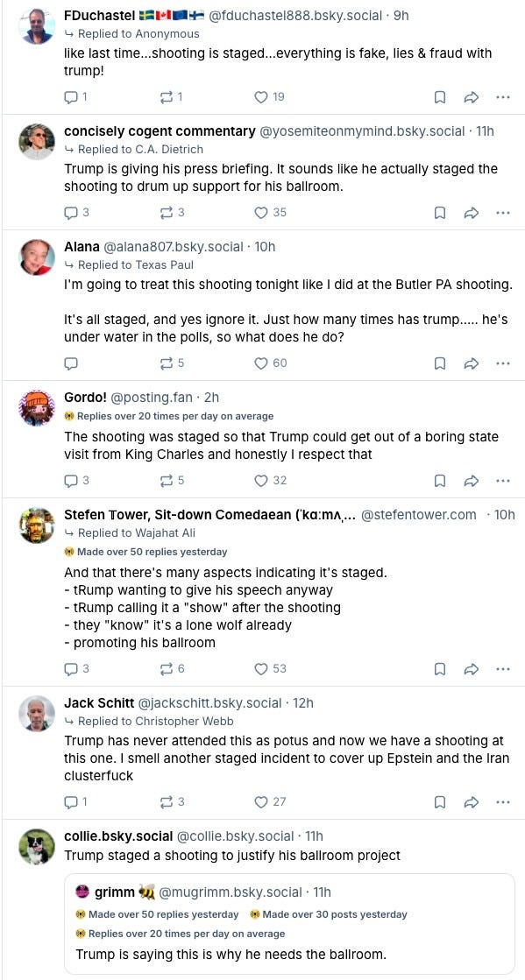Repost Gordo's King Charles post
Viewport: 525px width, 980px height.
[x=163, y=480]
